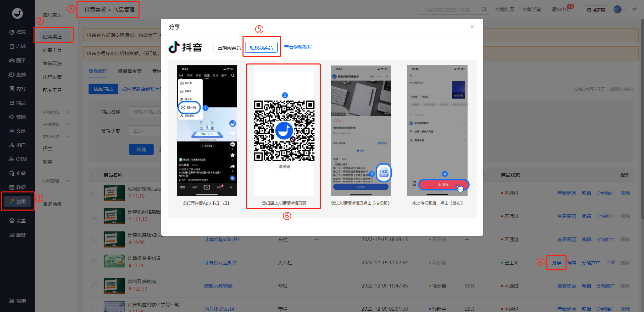Open the 企微 sidebar item
Image resolution: width=644 pixels, height=312 pixels.
(x=17, y=173)
